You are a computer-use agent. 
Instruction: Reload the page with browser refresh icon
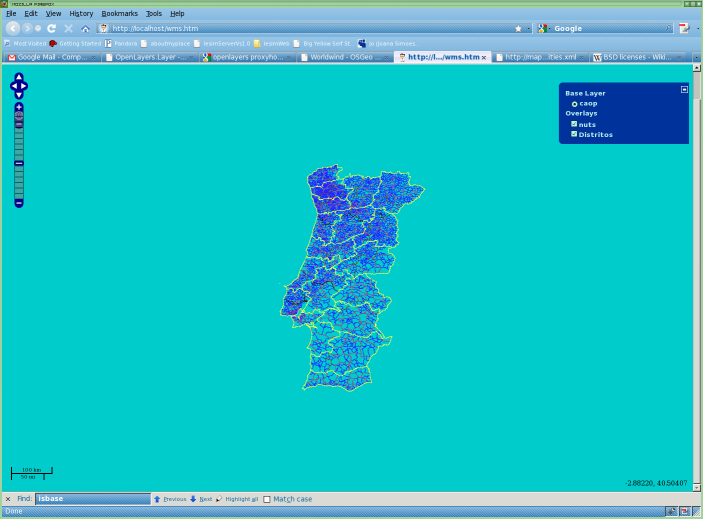(53, 28)
